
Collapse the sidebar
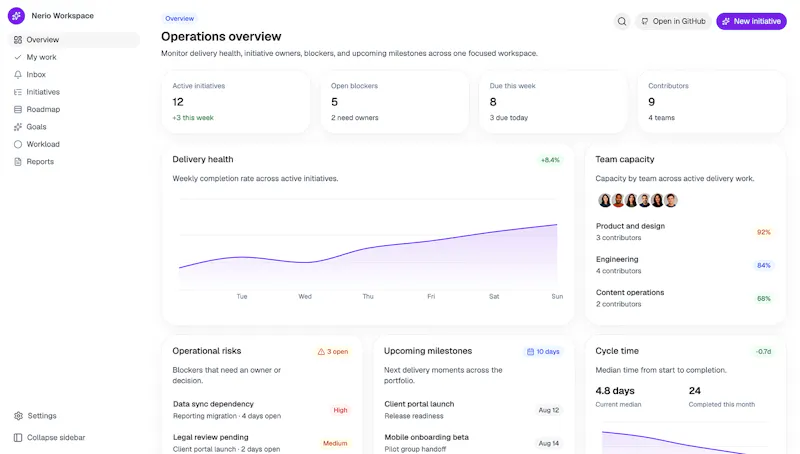pyautogui.click(x=49, y=438)
